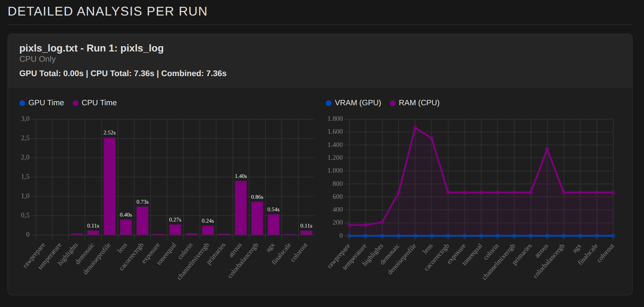Select the RAM data point at highlights
Screen dimensions: 644x307
coord(382,222)
